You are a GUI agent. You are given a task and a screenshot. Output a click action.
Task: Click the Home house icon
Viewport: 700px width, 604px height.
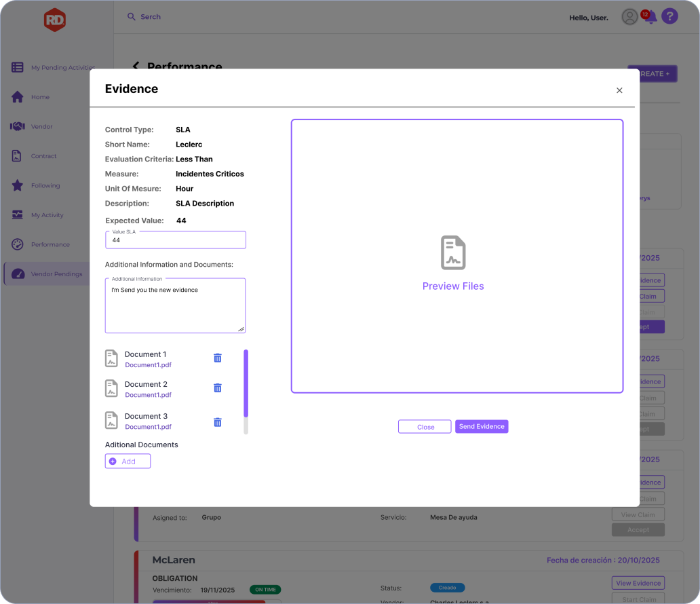[x=18, y=97]
